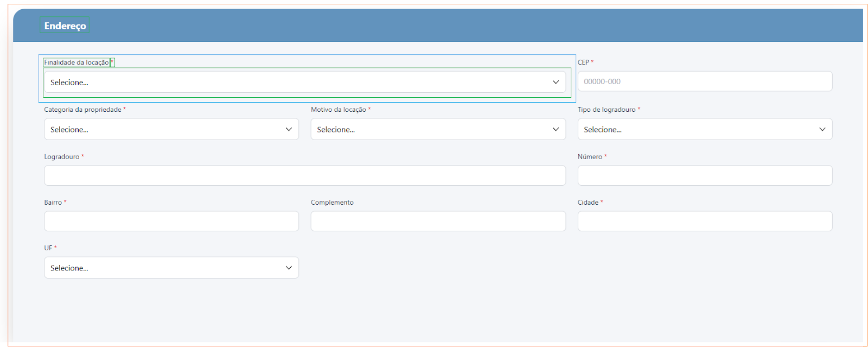Expand the Categoria da propriedade select box
868x348 pixels.
point(171,130)
